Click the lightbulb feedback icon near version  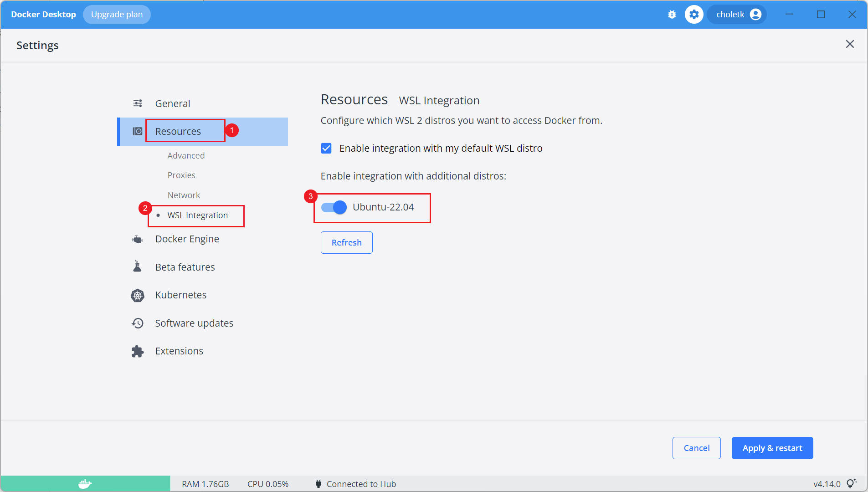[x=851, y=484]
